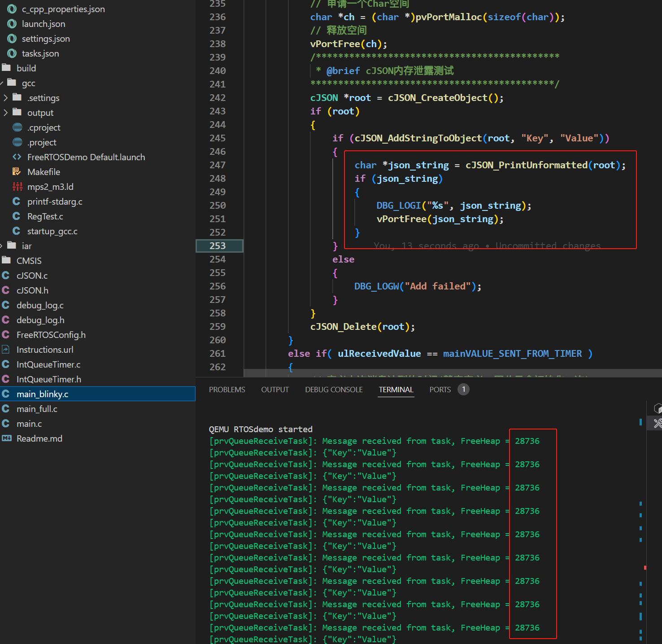Click FreeRTOSDemo Default.launch code icon
Screen dimensions: 662x644
[x=17, y=157]
